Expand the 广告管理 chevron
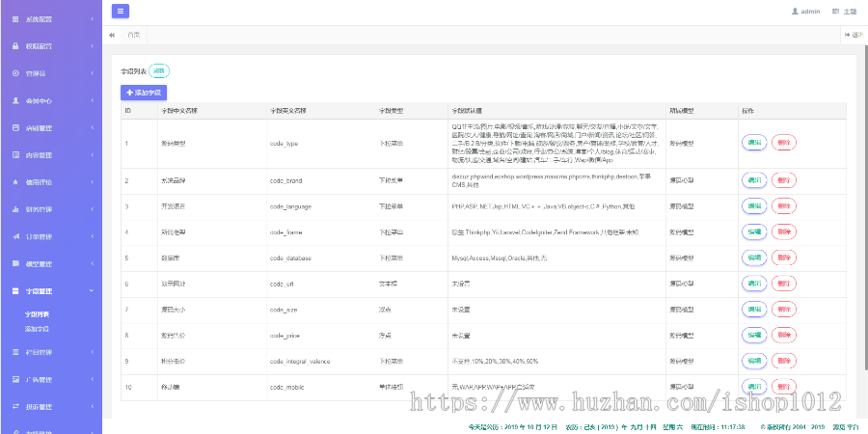Viewport: 868px width, 434px height. [93, 379]
